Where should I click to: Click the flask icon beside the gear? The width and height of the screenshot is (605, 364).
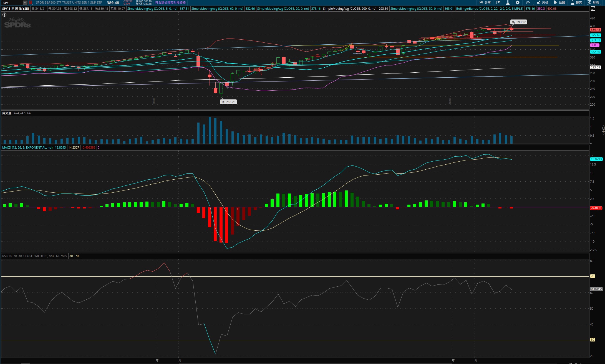(508, 2)
